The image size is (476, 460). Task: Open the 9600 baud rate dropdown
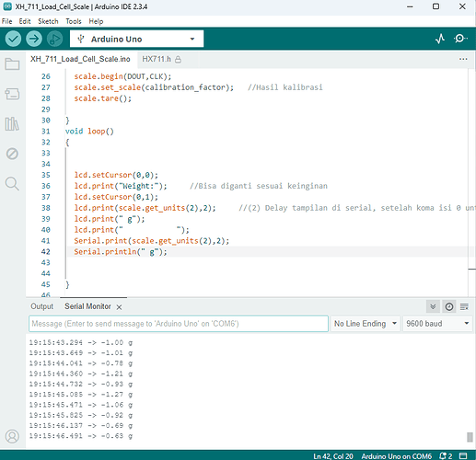point(437,324)
